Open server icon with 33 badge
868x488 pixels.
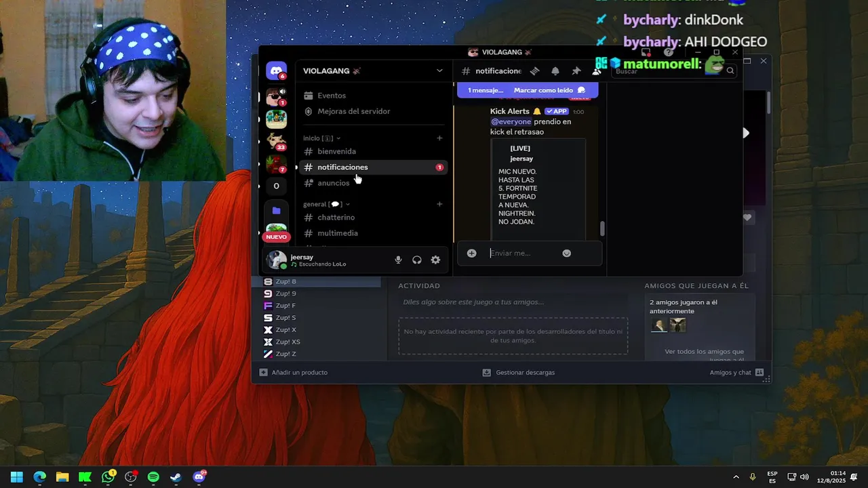[276, 141]
